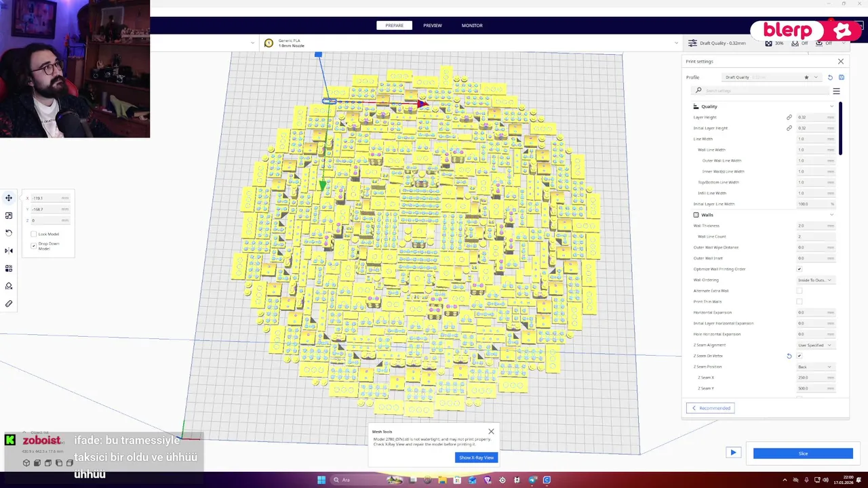Screen dimensions: 868x488
Task: Switch to the PREVIEW stage tab
Action: 433,26
